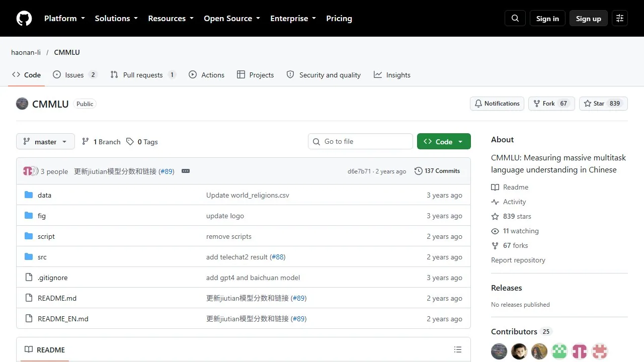Click the fig folder icon
The height and width of the screenshot is (362, 644).
pos(29,216)
